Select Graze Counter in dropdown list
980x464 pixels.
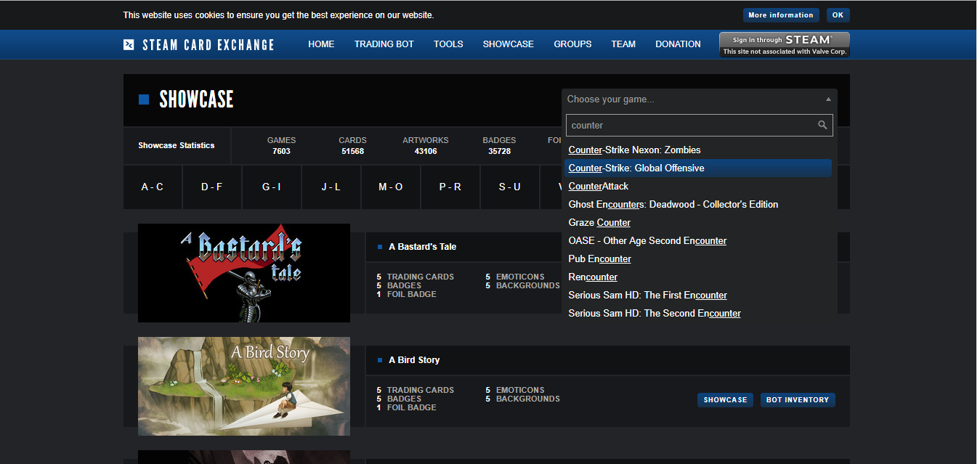[x=698, y=223]
